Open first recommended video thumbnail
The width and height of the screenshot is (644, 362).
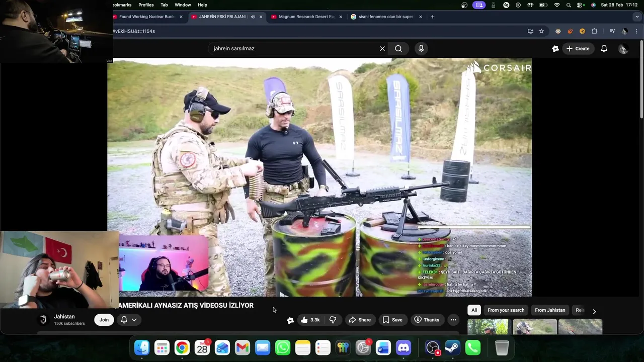489,327
